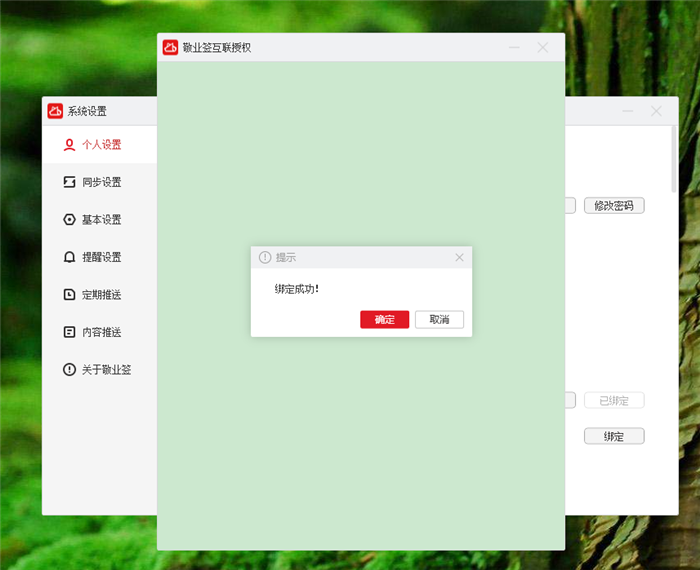Open 个人设置 tab in 系统设置
Image resolution: width=700 pixels, height=570 pixels.
pyautogui.click(x=100, y=145)
